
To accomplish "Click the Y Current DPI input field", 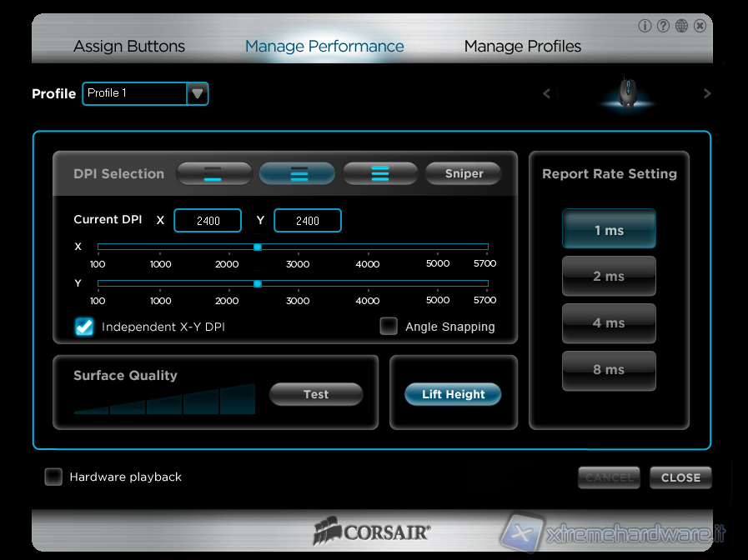I will 307,221.
